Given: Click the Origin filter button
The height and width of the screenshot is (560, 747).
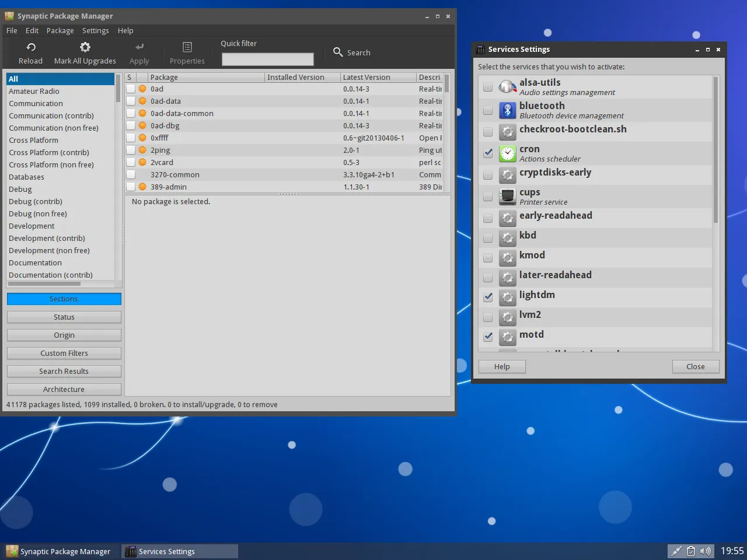Looking at the screenshot, I should (64, 335).
